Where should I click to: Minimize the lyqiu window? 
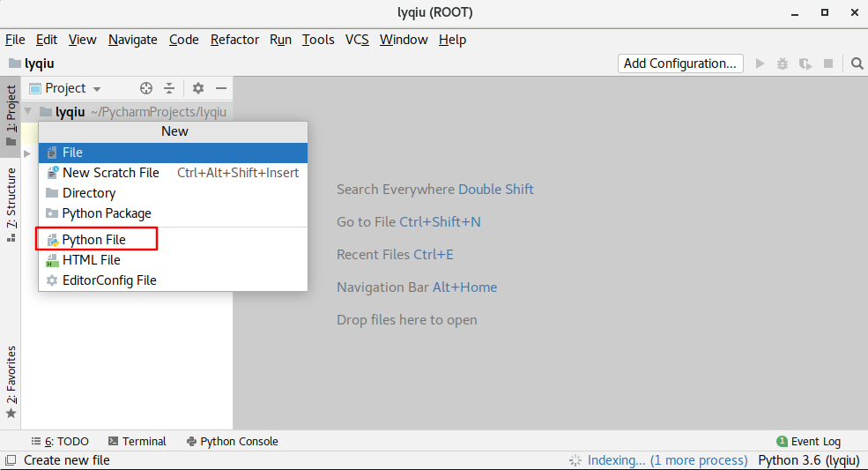click(x=795, y=12)
